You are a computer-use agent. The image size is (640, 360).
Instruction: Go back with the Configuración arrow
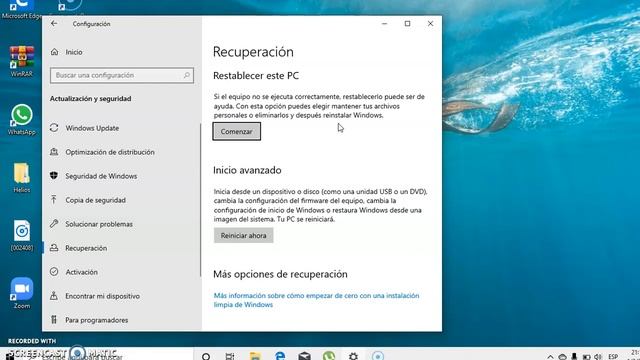point(54,24)
